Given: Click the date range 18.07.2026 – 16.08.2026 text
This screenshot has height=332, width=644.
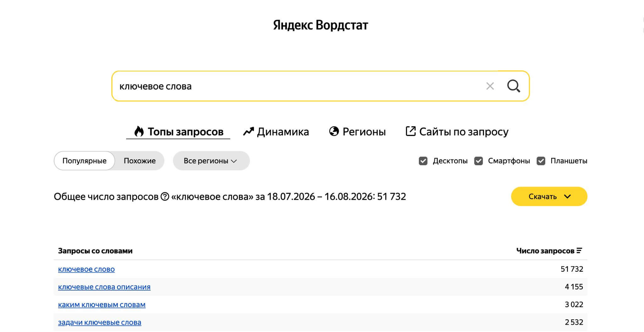Looking at the screenshot, I should tap(320, 197).
